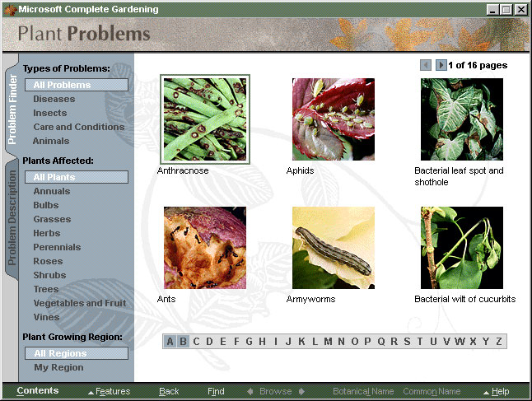This screenshot has height=401, width=532.
Task: Click Botanical Name option
Action: pyautogui.click(x=363, y=391)
